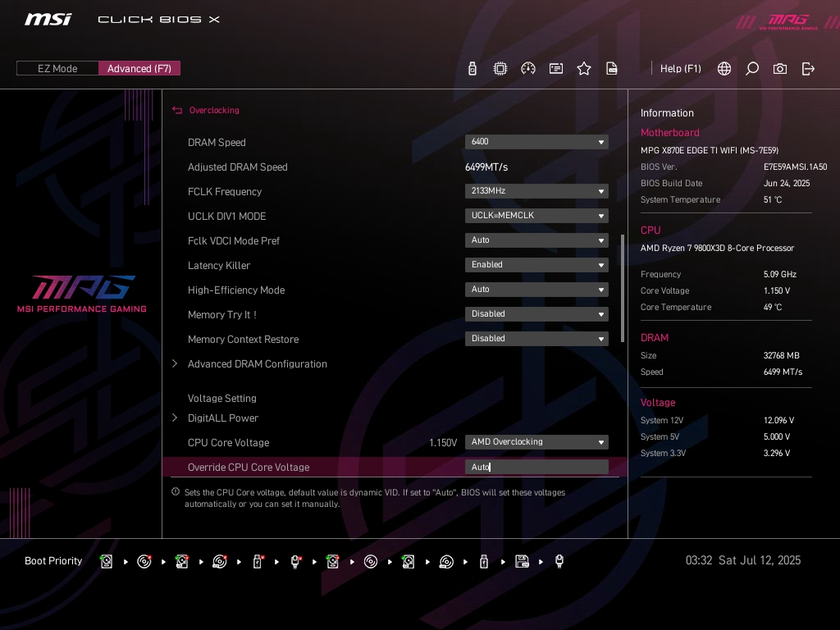Image resolution: width=840 pixels, height=630 pixels.
Task: Select the Memory Try It ! label
Action: [221, 315]
